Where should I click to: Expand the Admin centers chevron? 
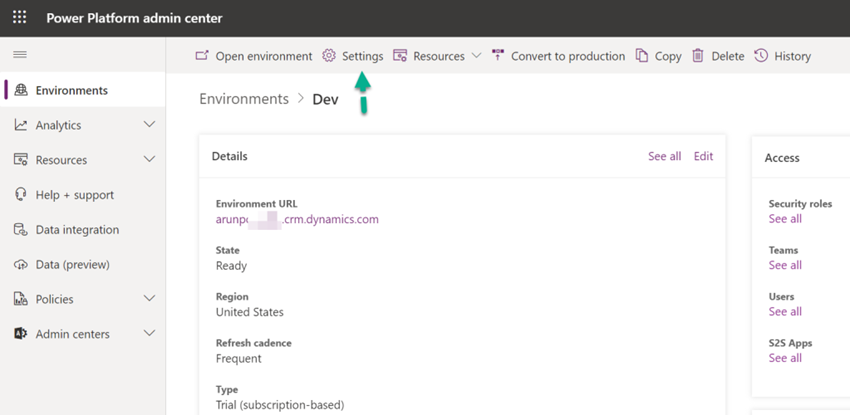coord(150,333)
